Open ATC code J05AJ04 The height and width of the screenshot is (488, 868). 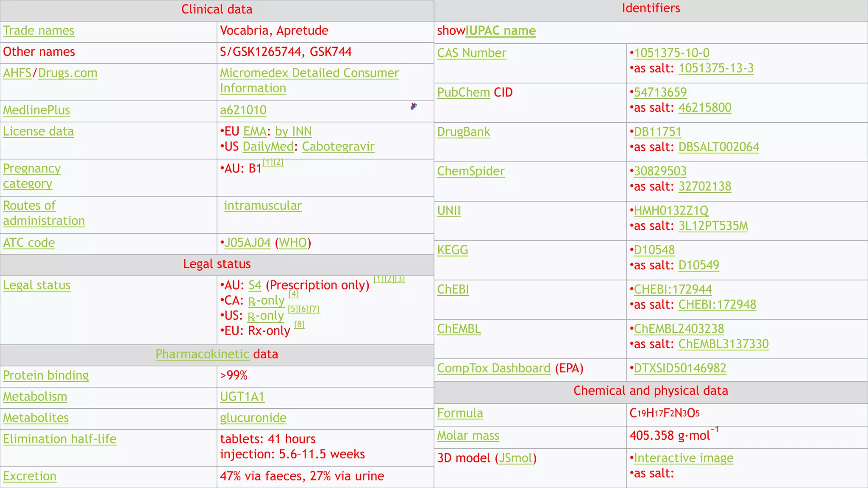248,243
